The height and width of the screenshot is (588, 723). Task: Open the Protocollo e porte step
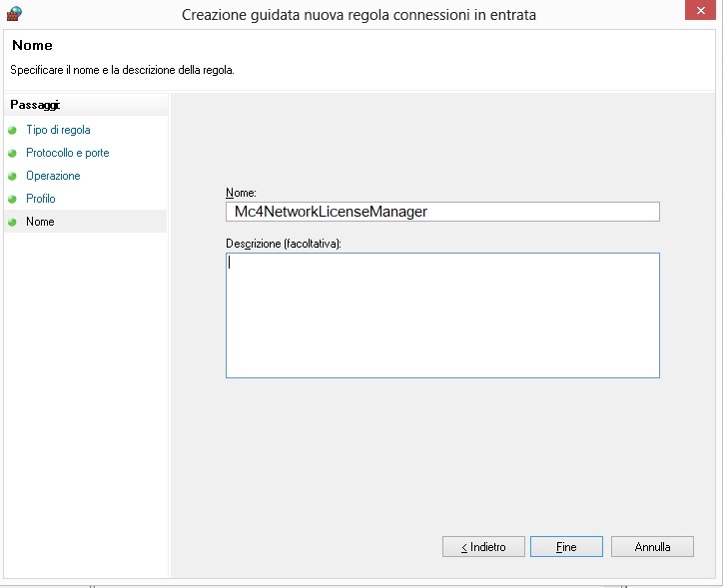pos(67,153)
